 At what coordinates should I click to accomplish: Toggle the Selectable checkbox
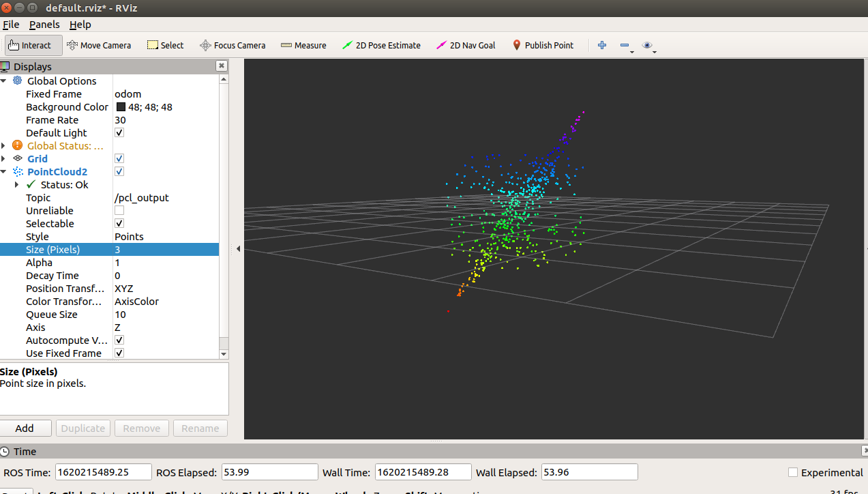119,223
